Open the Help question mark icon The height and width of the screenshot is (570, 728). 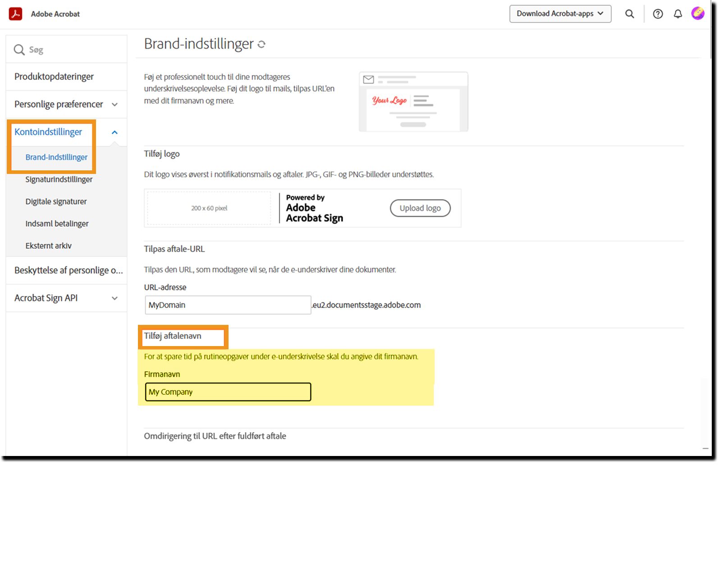click(658, 14)
